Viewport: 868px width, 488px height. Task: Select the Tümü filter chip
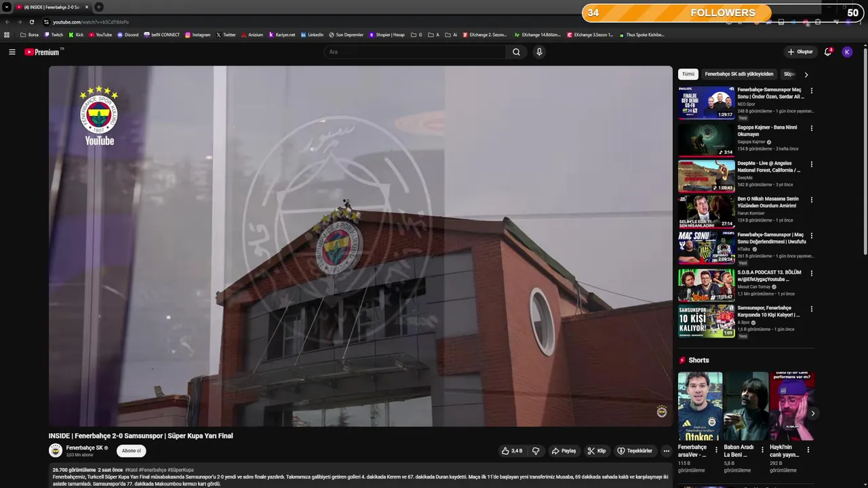[x=688, y=74]
